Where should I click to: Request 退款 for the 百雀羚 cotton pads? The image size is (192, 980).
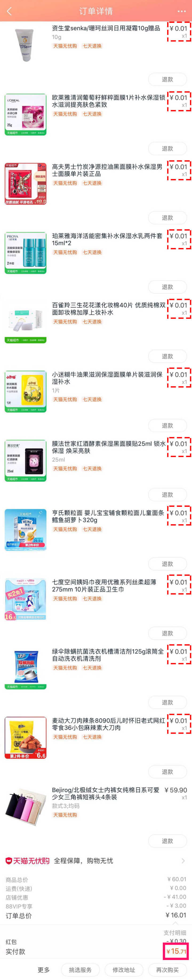tap(167, 356)
